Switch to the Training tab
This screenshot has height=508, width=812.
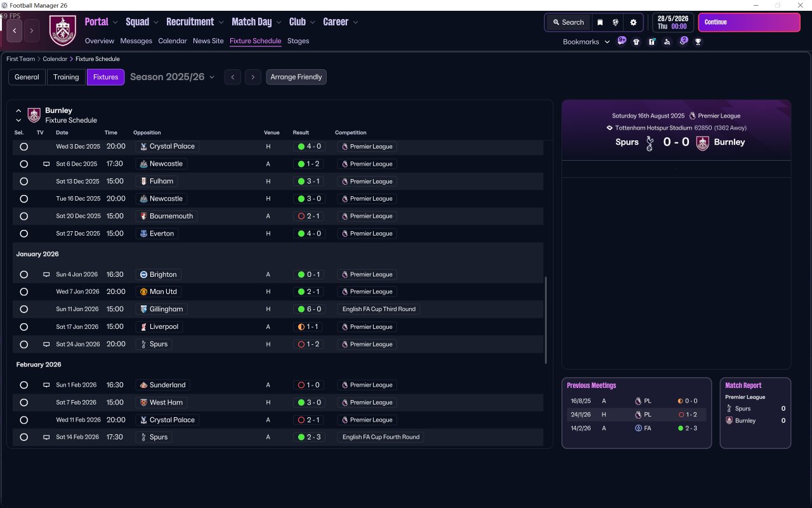66,77
